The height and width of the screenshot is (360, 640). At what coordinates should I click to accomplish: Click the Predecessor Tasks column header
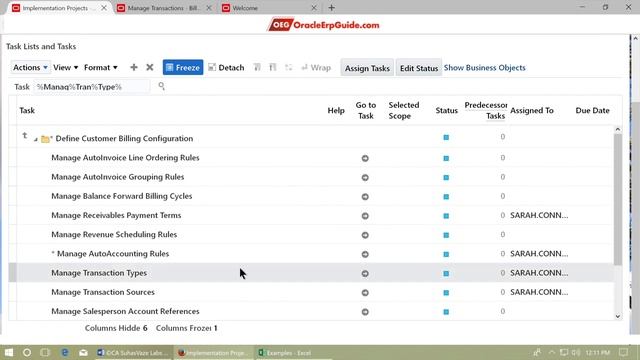[486, 110]
